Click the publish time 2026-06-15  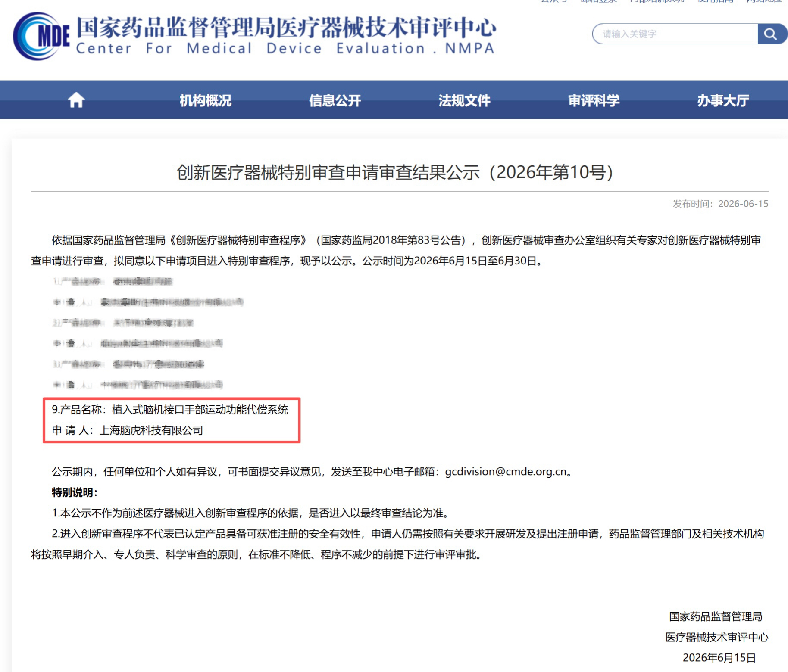(720, 204)
